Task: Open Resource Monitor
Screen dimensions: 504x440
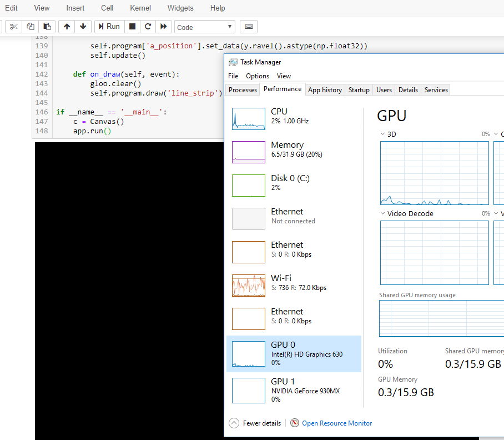Action: [x=337, y=423]
